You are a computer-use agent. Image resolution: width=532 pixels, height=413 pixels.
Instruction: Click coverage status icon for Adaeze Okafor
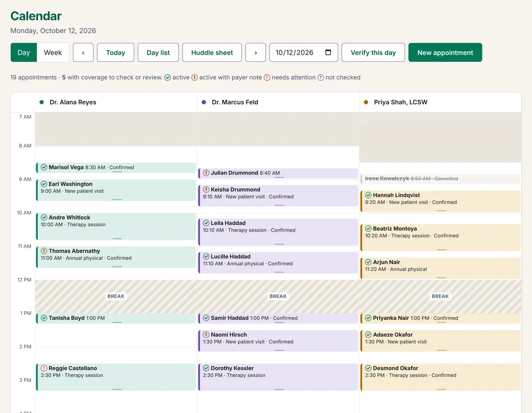click(x=368, y=335)
